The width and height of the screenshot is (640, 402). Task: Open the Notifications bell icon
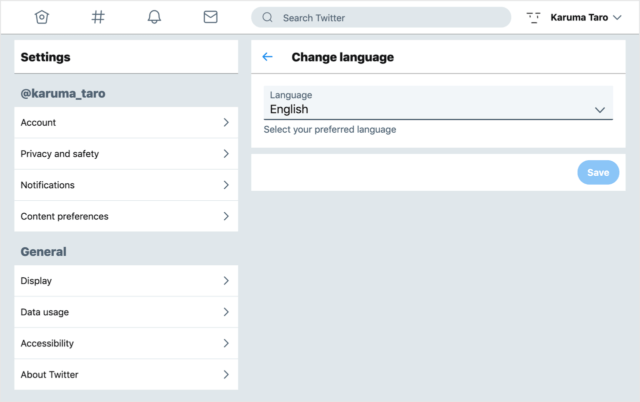click(154, 17)
